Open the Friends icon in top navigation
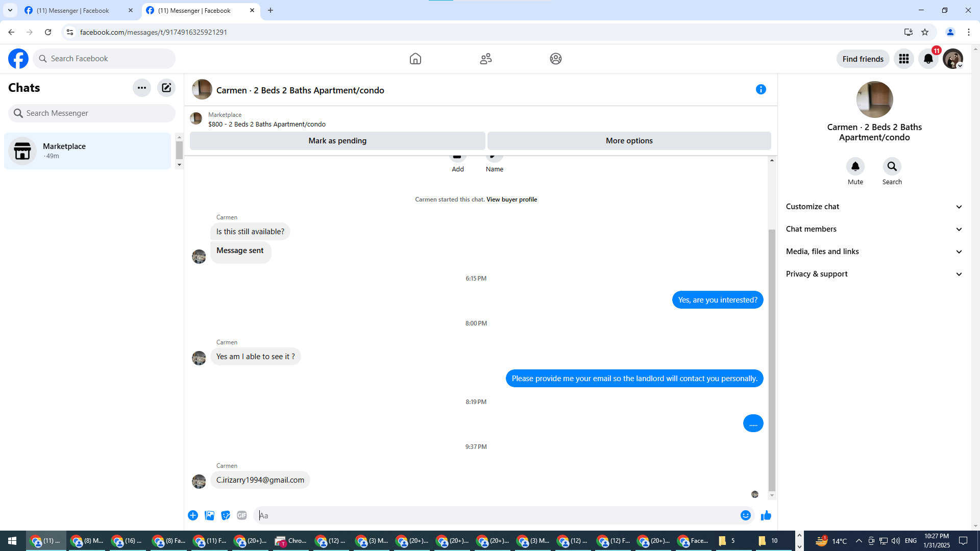 [486, 59]
